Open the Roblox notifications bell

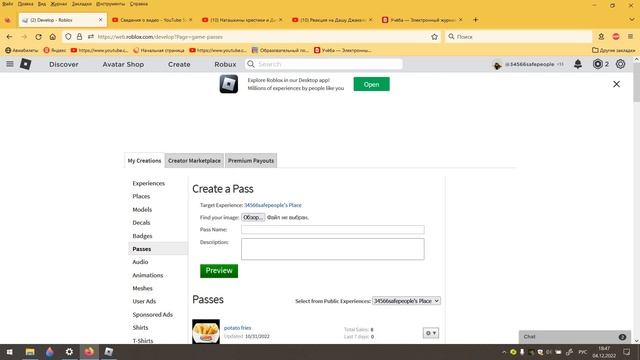(x=578, y=64)
